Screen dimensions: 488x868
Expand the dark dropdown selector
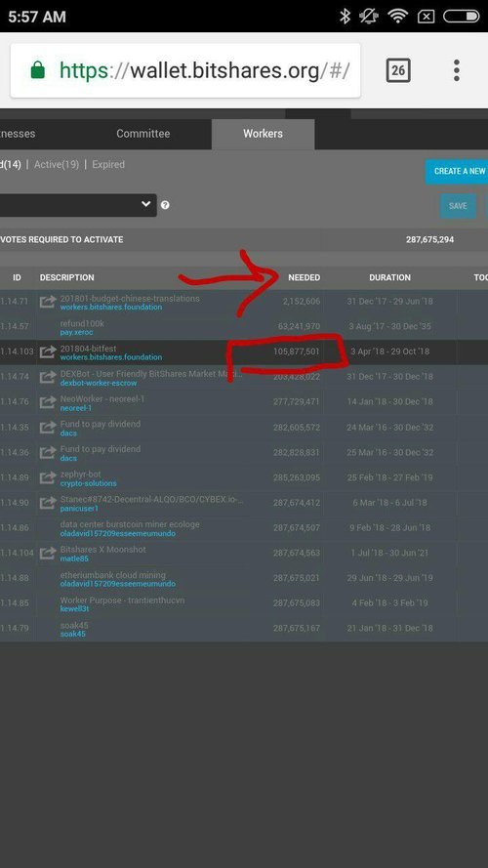(x=78, y=205)
